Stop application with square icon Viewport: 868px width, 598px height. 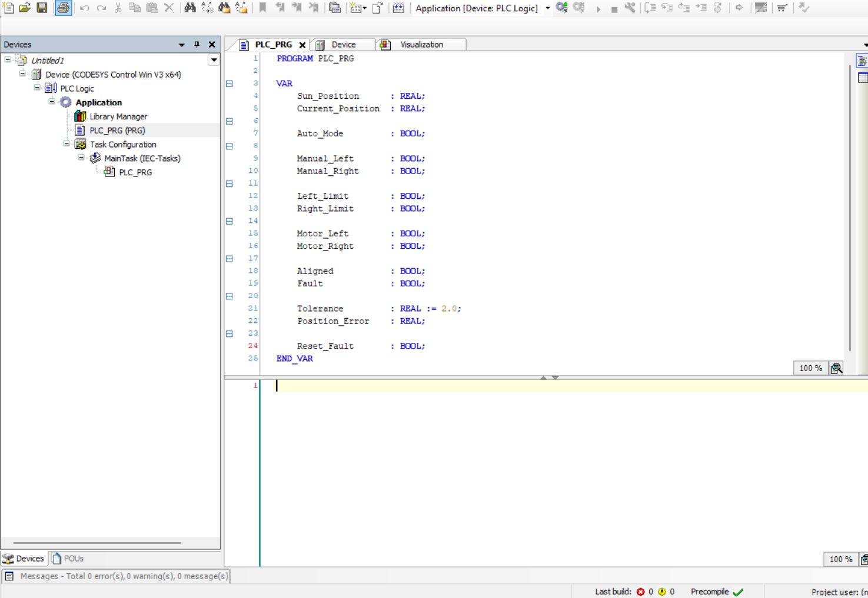(614, 9)
